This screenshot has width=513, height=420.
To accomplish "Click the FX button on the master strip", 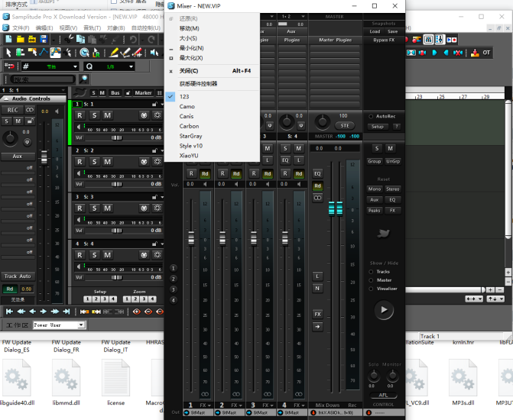I will (317, 315).
